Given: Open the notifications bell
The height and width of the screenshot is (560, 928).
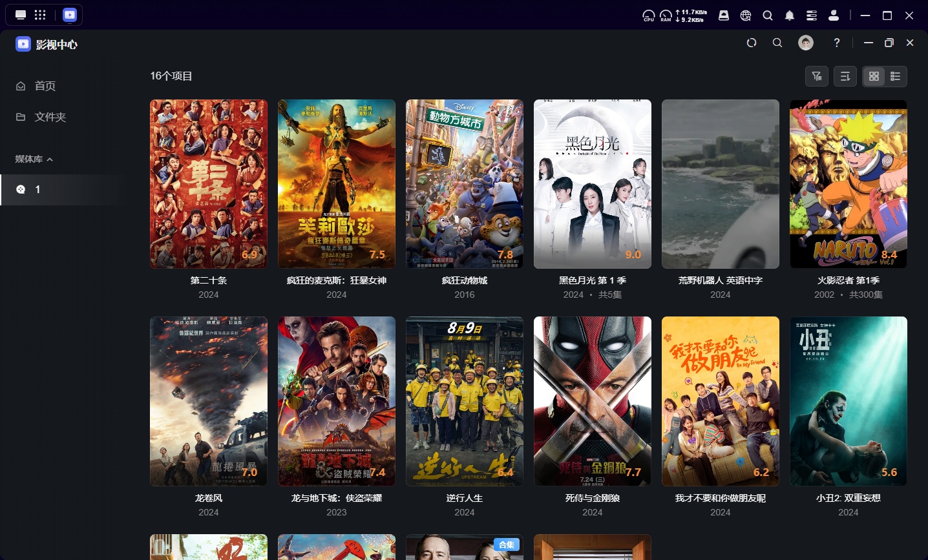Looking at the screenshot, I should 790,16.
